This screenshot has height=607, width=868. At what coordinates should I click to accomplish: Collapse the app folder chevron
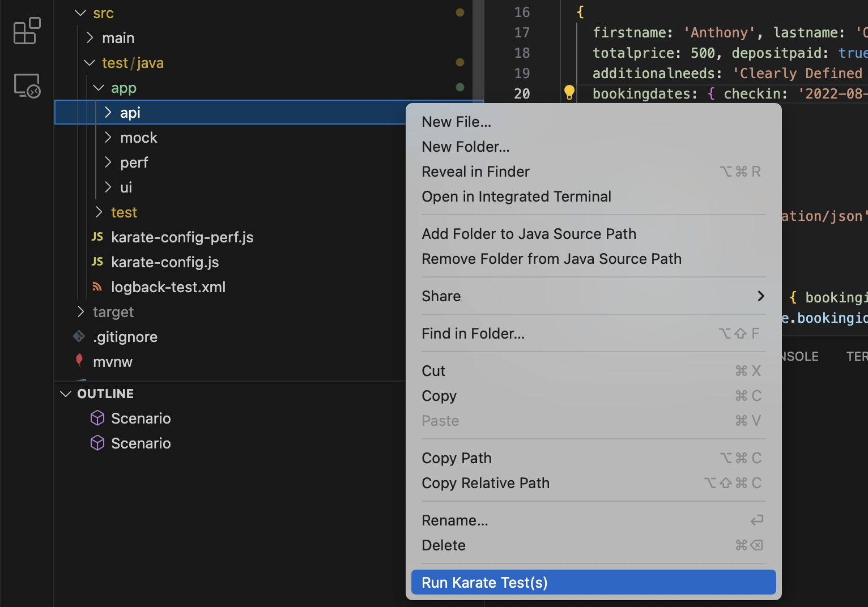point(99,87)
